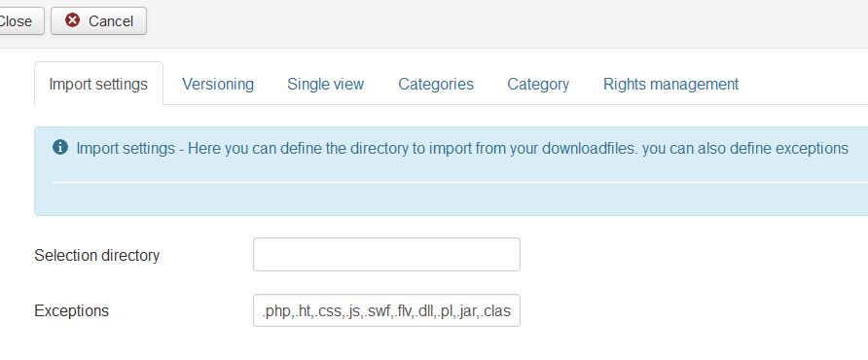This screenshot has height=360, width=868.
Task: Switch to Rights management tab
Action: 670,84
